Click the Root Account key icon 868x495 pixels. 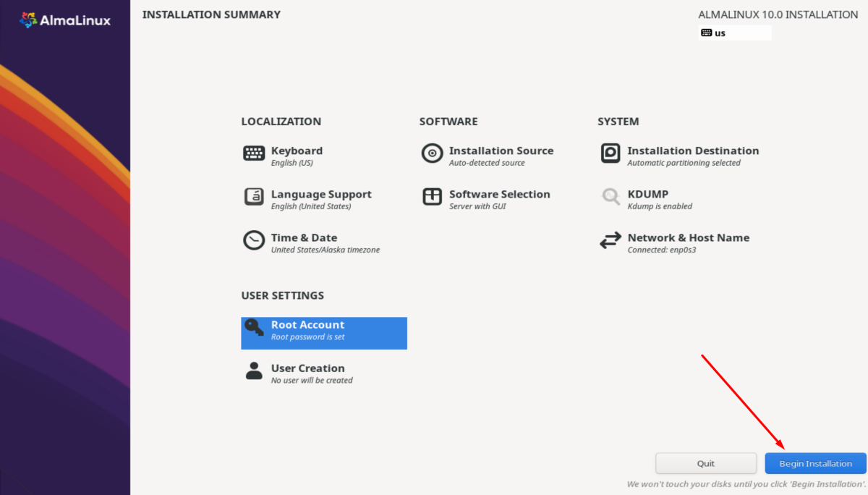pos(254,327)
